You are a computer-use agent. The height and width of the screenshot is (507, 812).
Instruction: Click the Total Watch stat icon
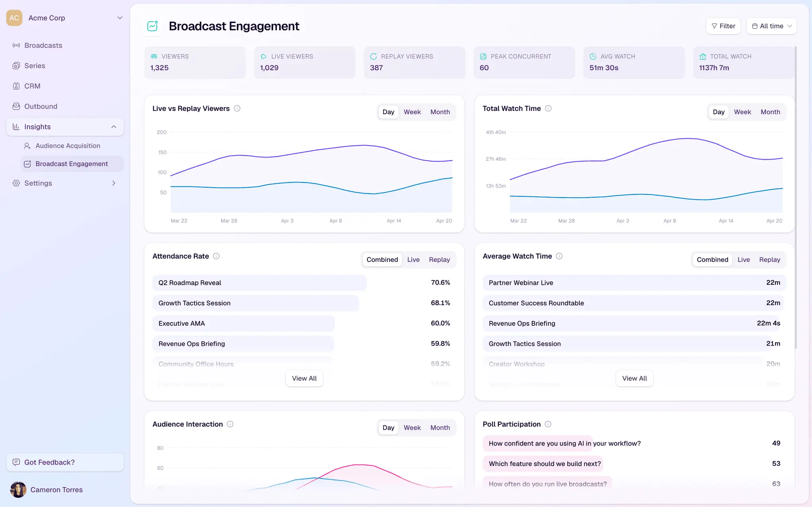coord(703,56)
